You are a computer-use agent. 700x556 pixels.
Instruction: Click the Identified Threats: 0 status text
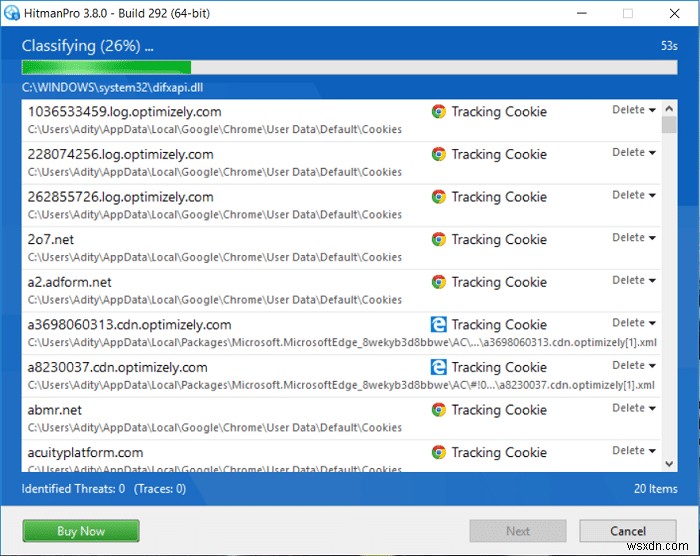pyautogui.click(x=73, y=489)
